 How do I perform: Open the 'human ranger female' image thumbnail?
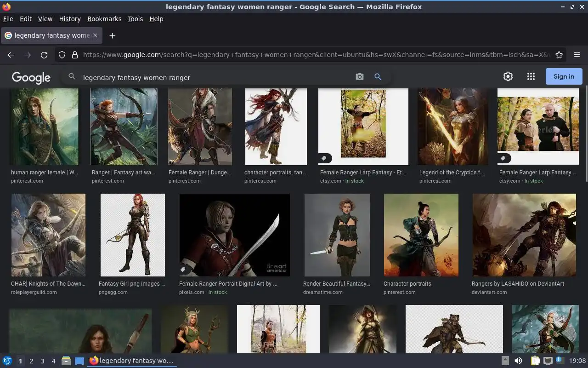coord(45,127)
